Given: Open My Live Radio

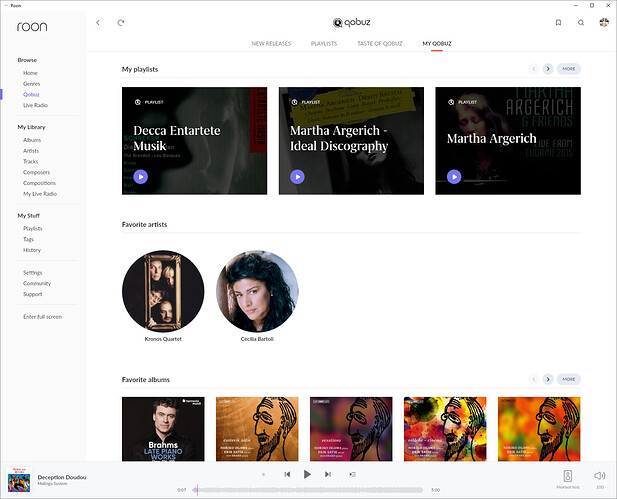Looking at the screenshot, I should pos(40,194).
